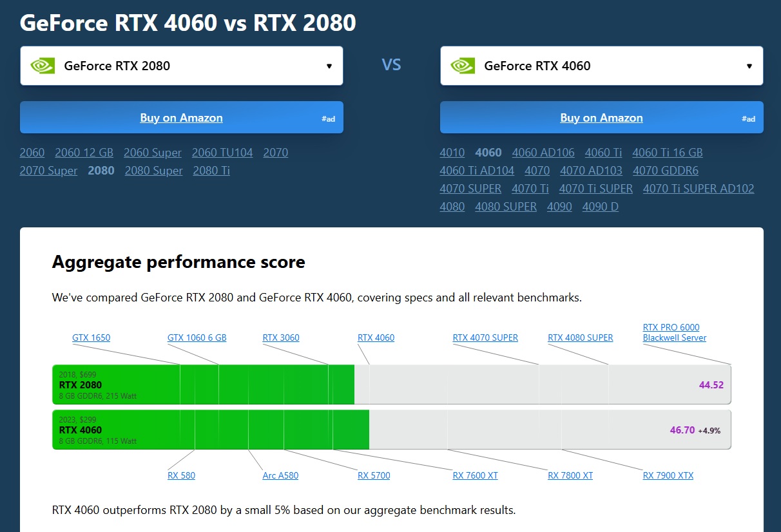The height and width of the screenshot is (532, 781).
Task: Click the 46.70 score value
Action: pyautogui.click(x=682, y=430)
